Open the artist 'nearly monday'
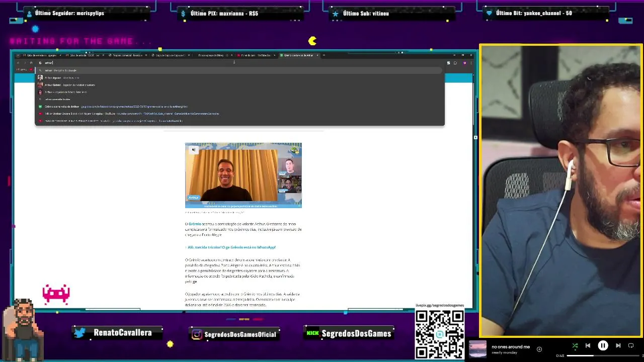This screenshot has height=362, width=644. click(x=504, y=352)
